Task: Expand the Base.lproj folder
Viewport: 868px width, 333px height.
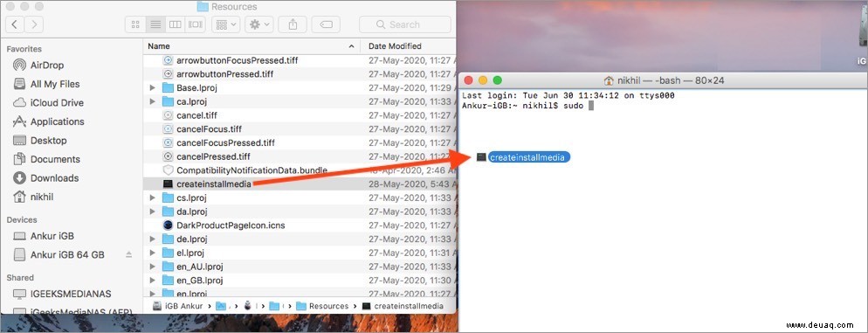Action: 153,87
